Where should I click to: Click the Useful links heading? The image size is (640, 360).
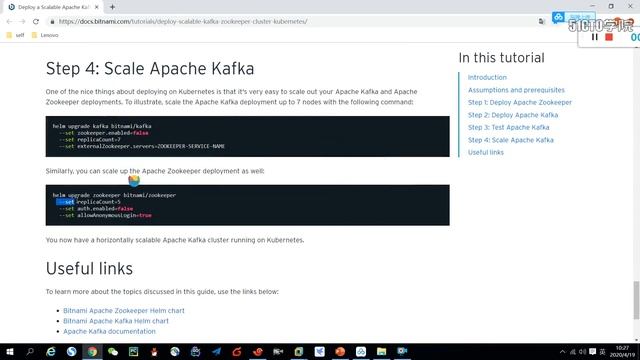[x=89, y=269]
